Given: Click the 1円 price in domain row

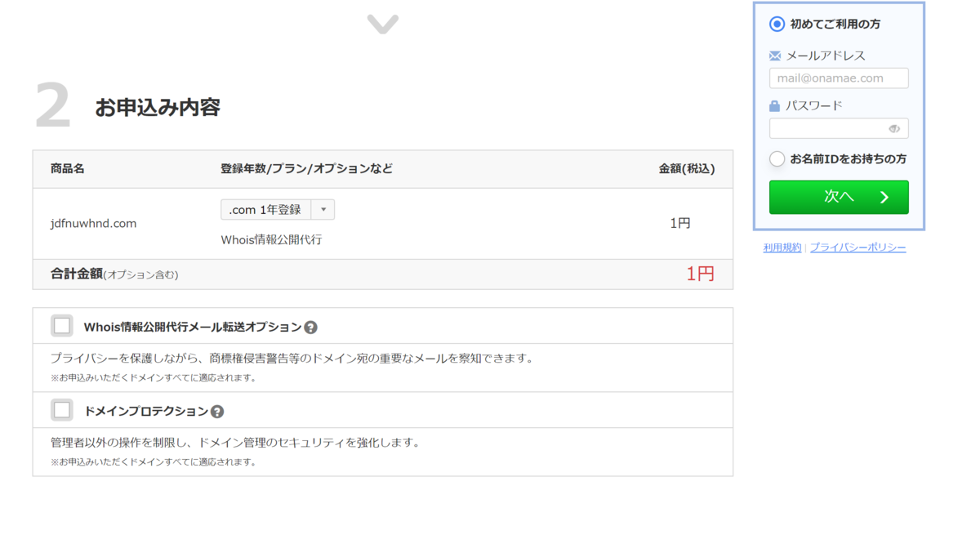Looking at the screenshot, I should click(x=680, y=223).
